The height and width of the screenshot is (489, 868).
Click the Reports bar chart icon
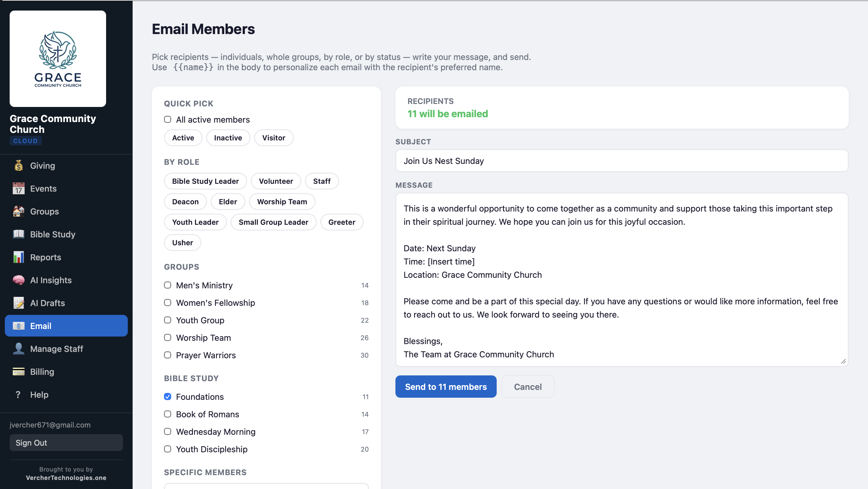(x=18, y=257)
